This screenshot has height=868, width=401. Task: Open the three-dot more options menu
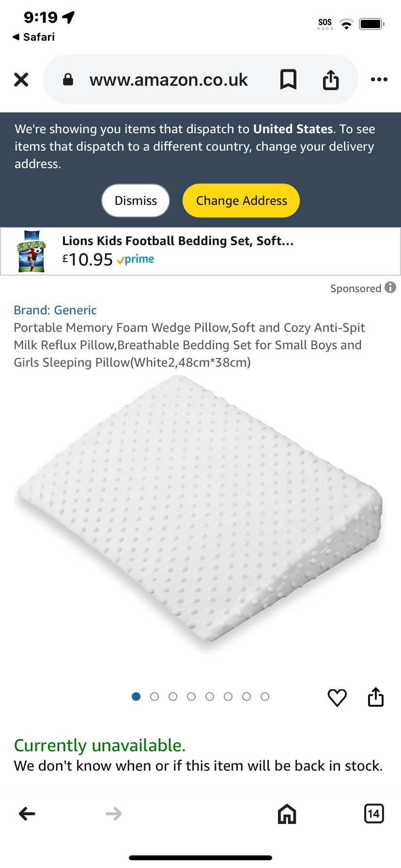pos(379,79)
